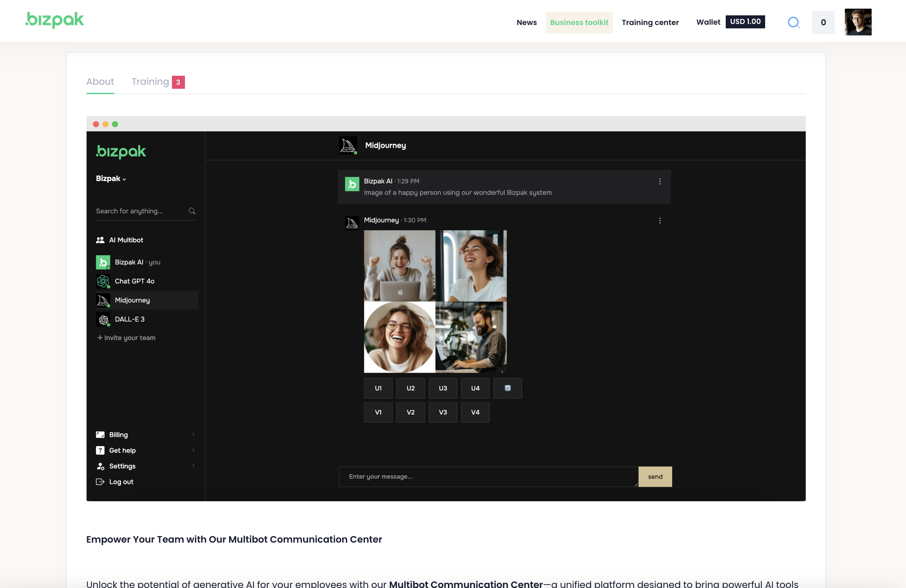Click the send button
This screenshot has width=906, height=588.
(x=655, y=477)
